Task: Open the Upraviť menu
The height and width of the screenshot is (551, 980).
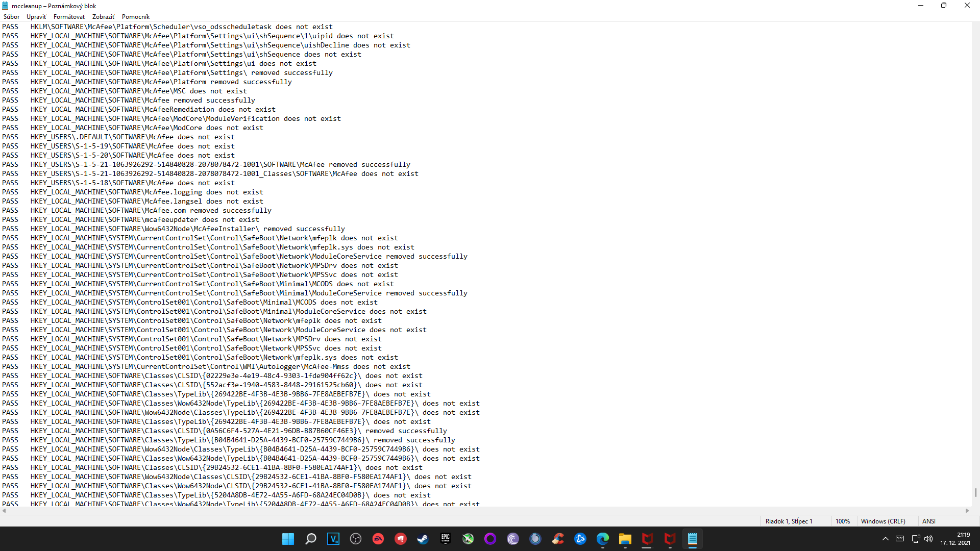Action: (36, 17)
